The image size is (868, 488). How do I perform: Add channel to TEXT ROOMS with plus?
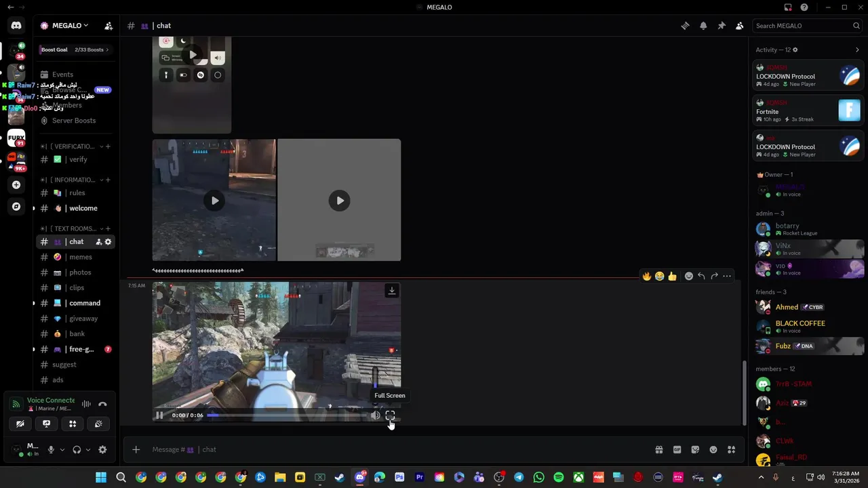[108, 229]
